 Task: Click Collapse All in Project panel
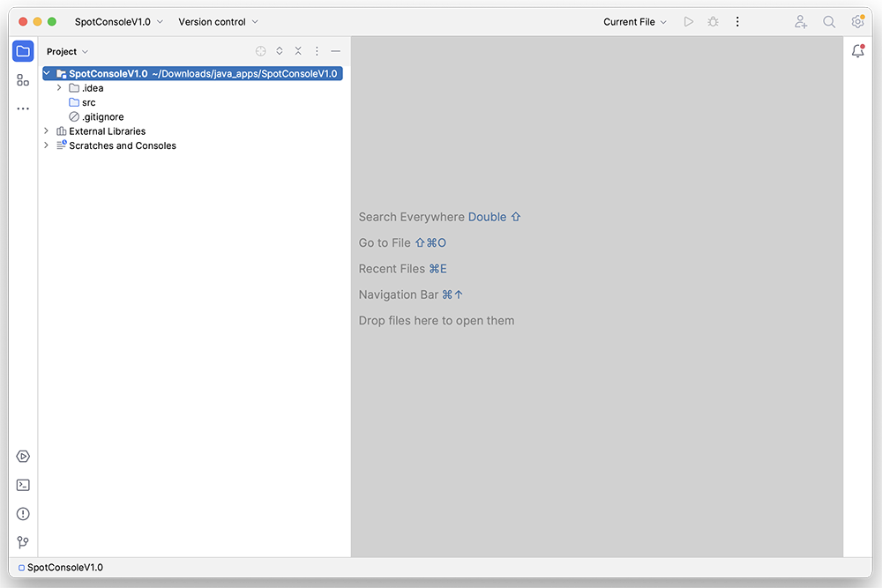298,51
